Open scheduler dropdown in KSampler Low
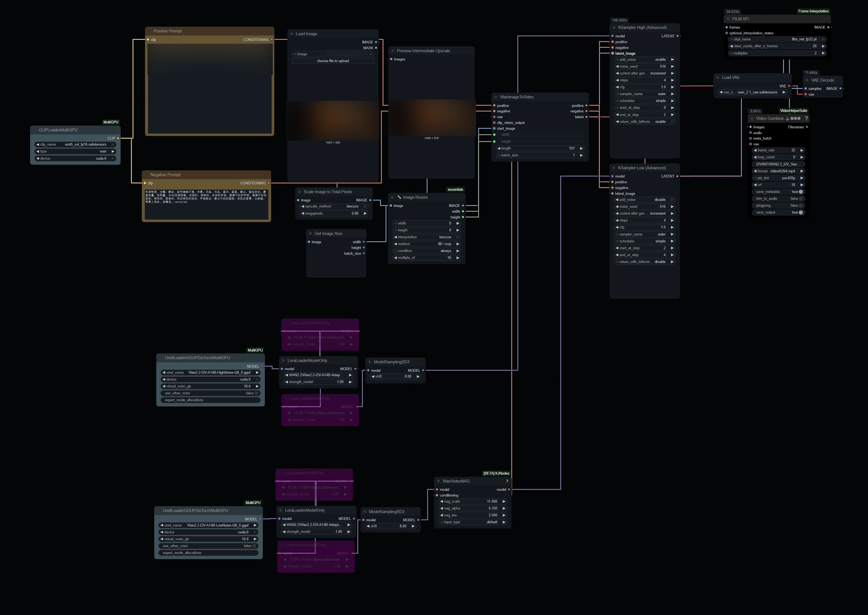Image resolution: width=868 pixels, height=615 pixels. pyautogui.click(x=644, y=241)
